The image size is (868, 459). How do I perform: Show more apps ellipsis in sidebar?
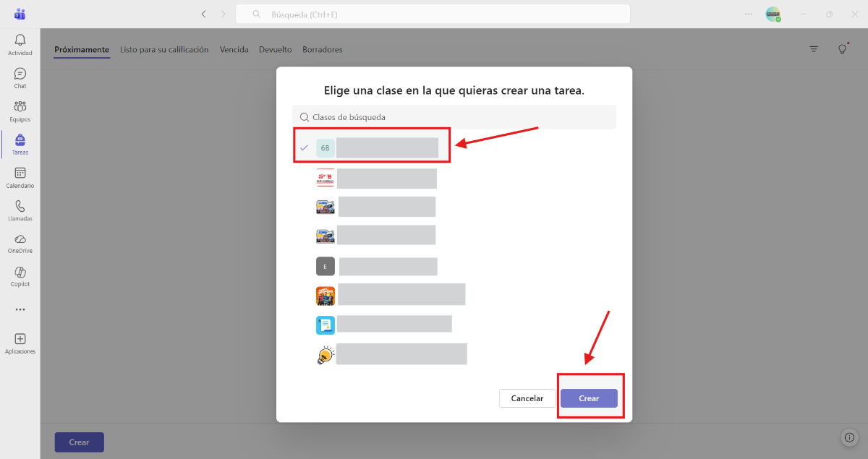tap(20, 309)
